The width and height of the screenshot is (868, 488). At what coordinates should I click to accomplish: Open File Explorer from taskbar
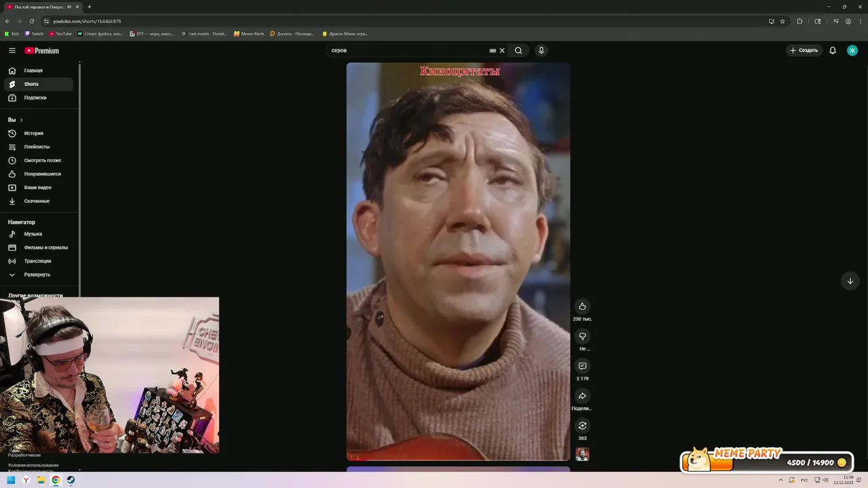click(x=41, y=480)
